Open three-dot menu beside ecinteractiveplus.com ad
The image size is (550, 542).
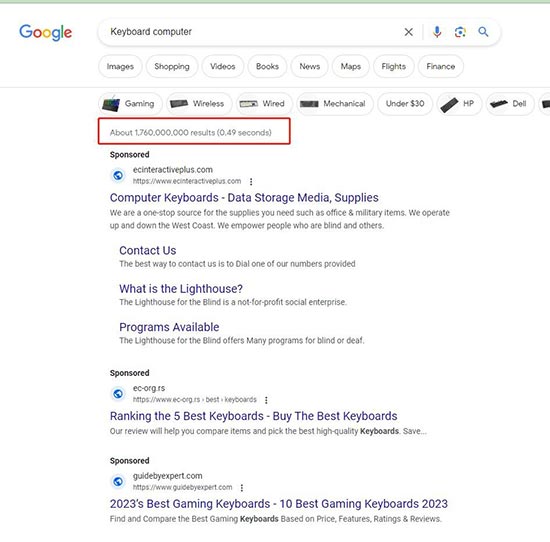pos(251,182)
